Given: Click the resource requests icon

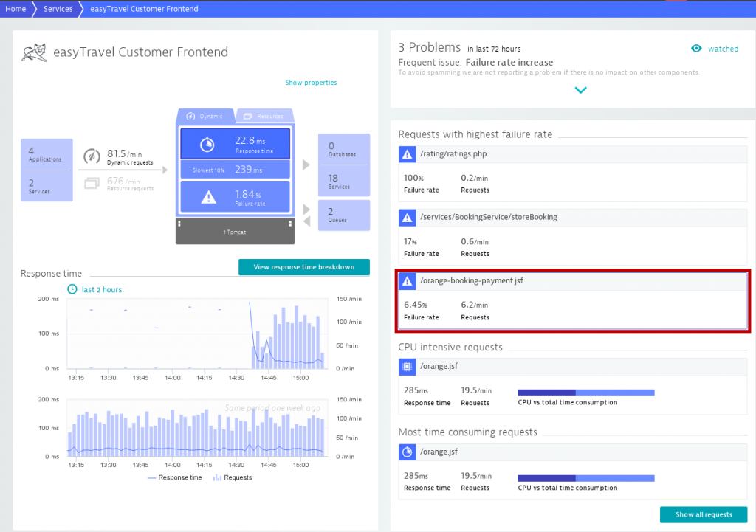Looking at the screenshot, I should coord(92,183).
